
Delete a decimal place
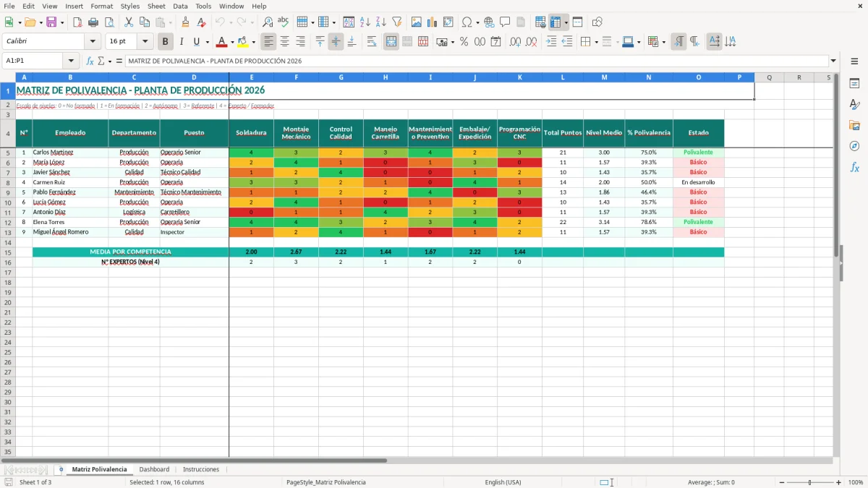tap(532, 41)
